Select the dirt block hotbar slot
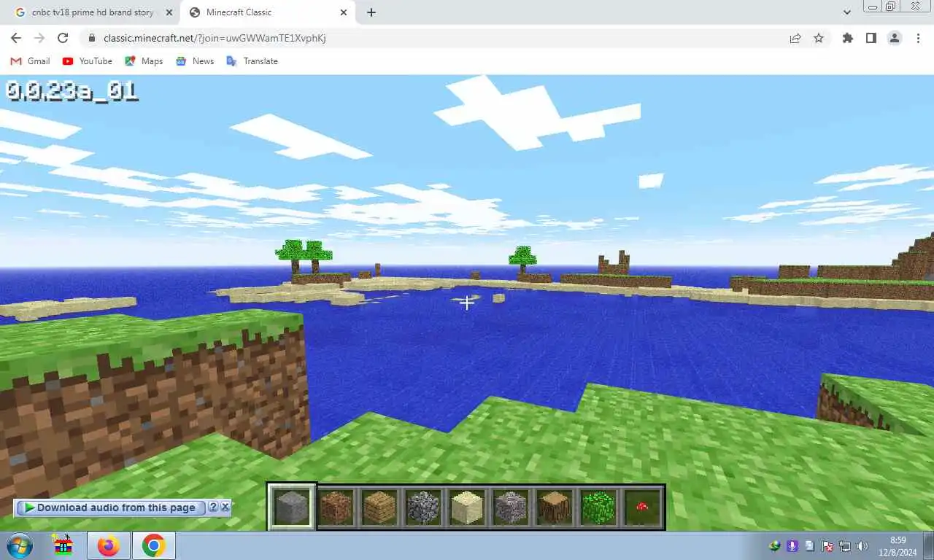 [336, 507]
